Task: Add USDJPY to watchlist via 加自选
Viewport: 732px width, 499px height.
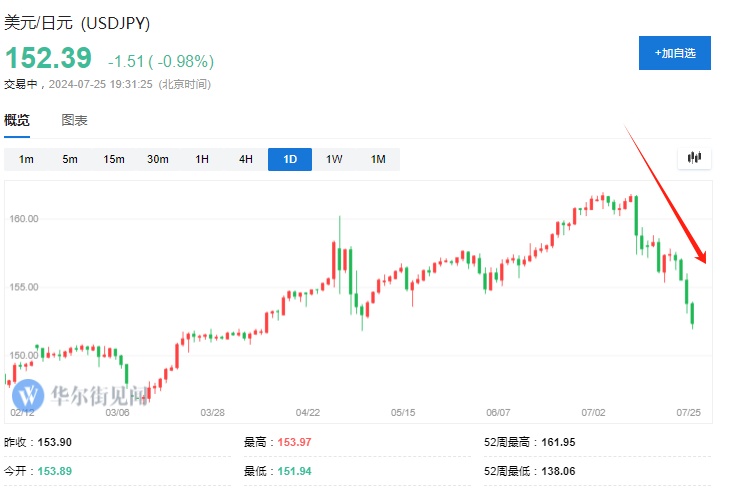Action: 675,52
